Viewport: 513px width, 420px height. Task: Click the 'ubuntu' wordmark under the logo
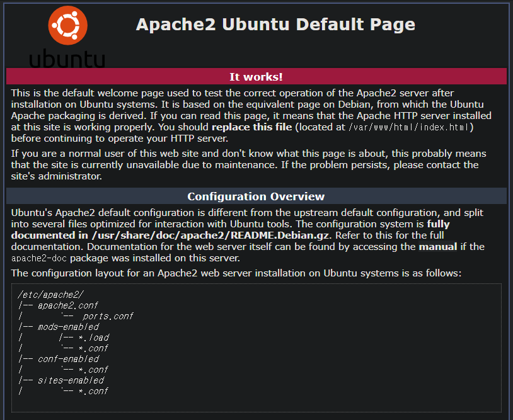(67, 59)
